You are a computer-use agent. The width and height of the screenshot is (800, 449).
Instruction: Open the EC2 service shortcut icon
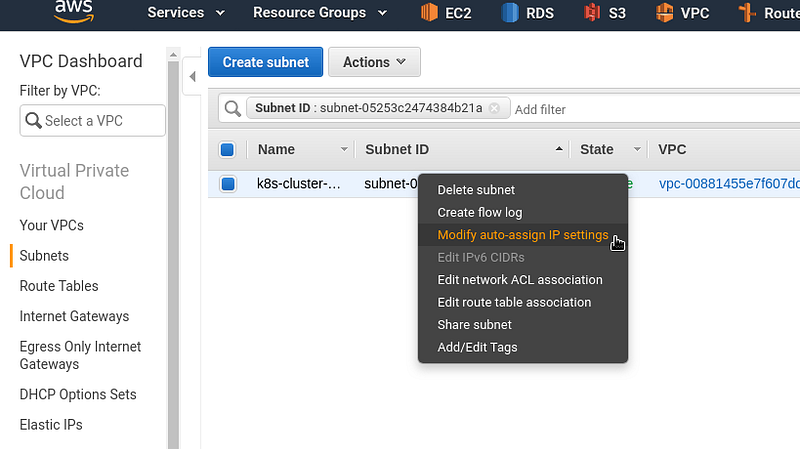pyautogui.click(x=429, y=12)
